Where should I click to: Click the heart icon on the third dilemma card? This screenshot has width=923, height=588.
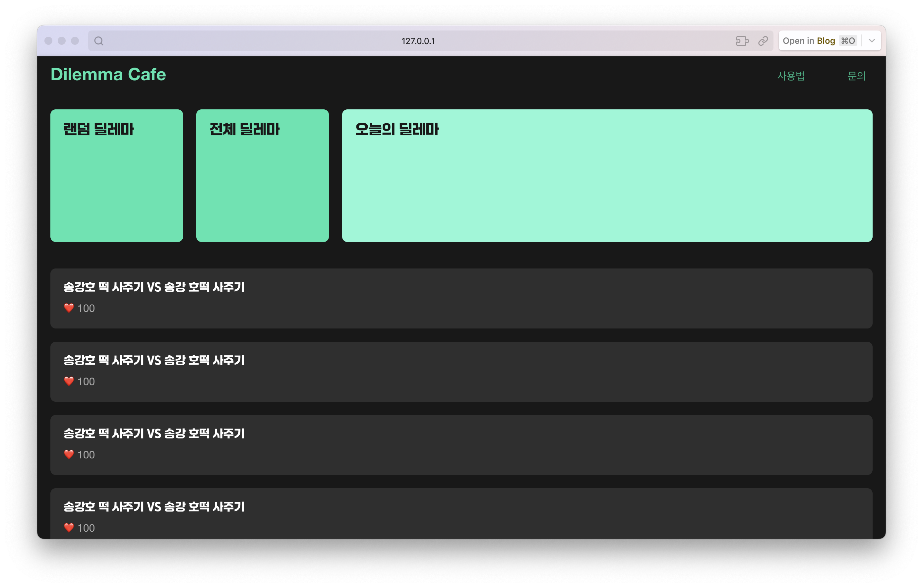(x=69, y=455)
